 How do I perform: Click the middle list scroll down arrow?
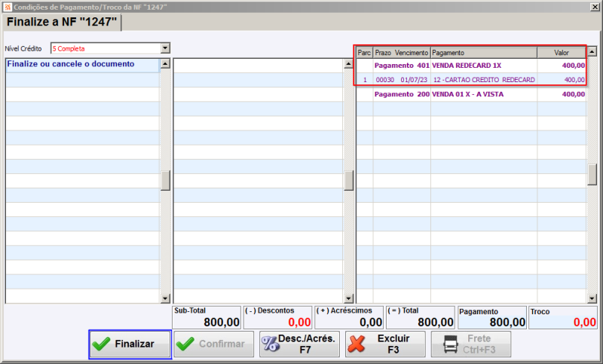tap(348, 298)
